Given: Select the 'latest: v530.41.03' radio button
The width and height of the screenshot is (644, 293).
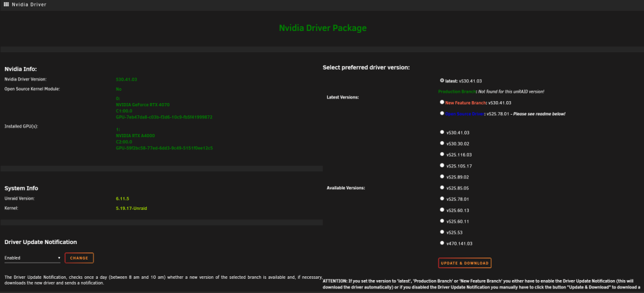Looking at the screenshot, I should pyautogui.click(x=442, y=80).
